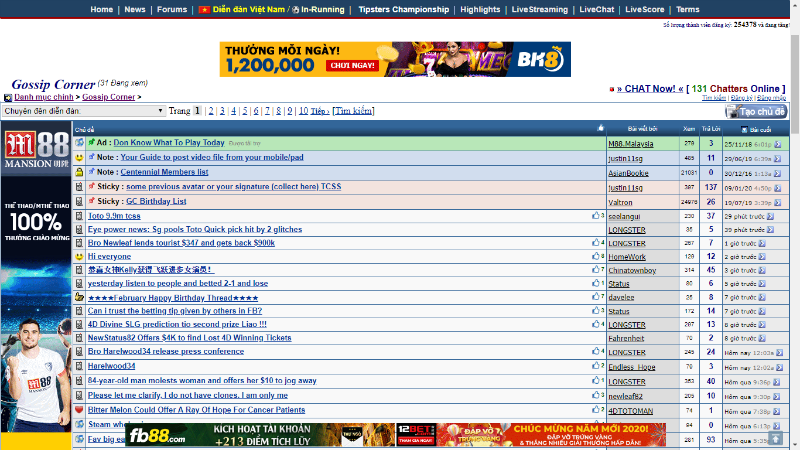This screenshot has width=800, height=450.
Task: Go to page 2 of threads
Action: coord(211,111)
